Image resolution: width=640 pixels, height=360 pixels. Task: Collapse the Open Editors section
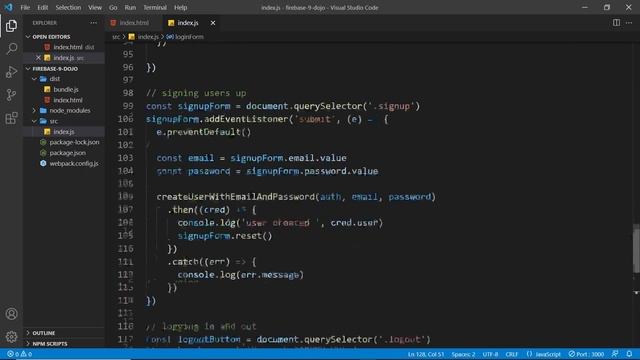(51, 37)
